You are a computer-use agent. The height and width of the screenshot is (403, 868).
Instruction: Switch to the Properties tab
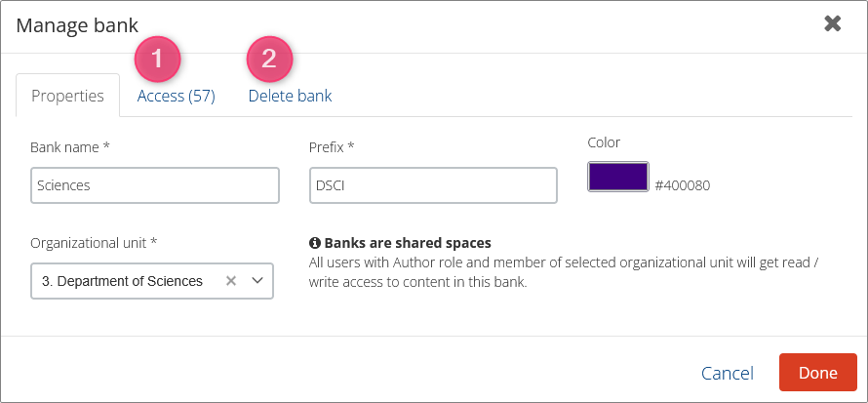tap(67, 96)
